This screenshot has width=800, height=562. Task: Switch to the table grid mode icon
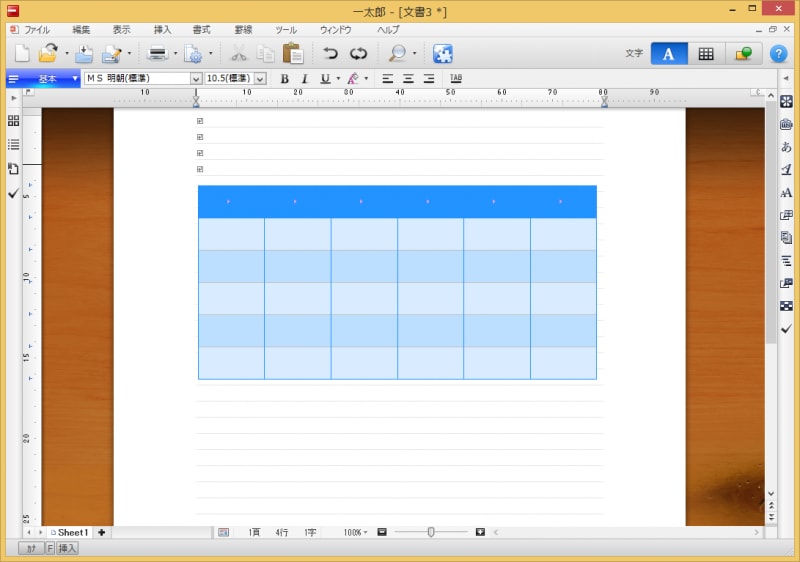[706, 54]
